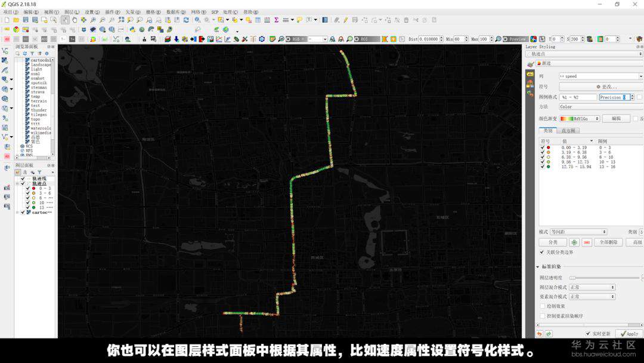Click the Dist 0.010000 input field
The width and height of the screenshot is (644, 363).
pos(430,39)
